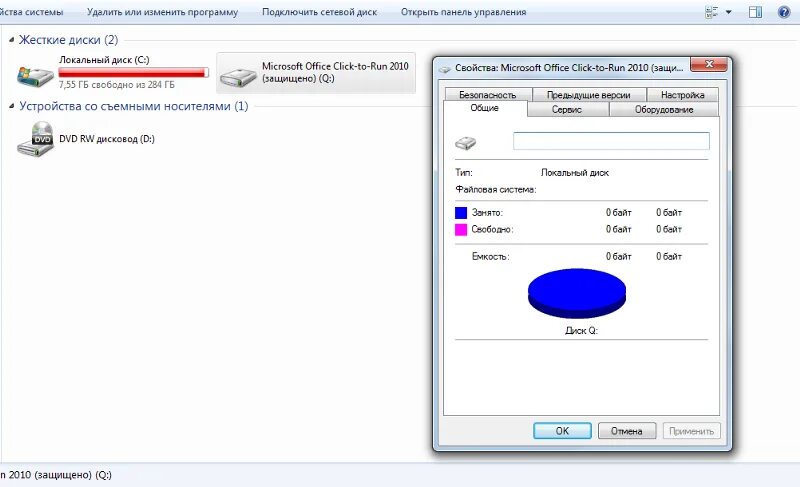
Task: Collapse the Устройства со съемными носителями group
Action: (x=11, y=106)
